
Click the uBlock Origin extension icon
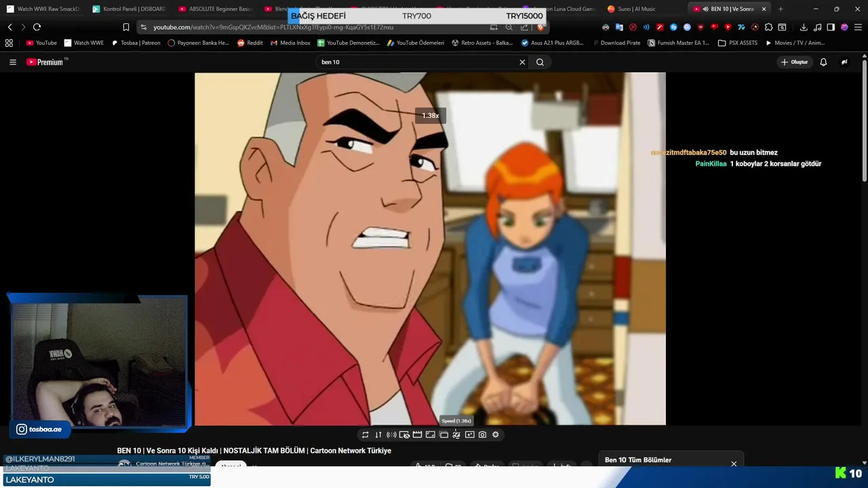[701, 27]
